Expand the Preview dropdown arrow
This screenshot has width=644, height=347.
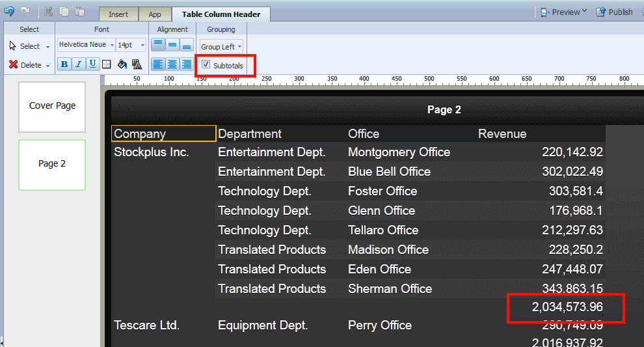click(x=584, y=10)
